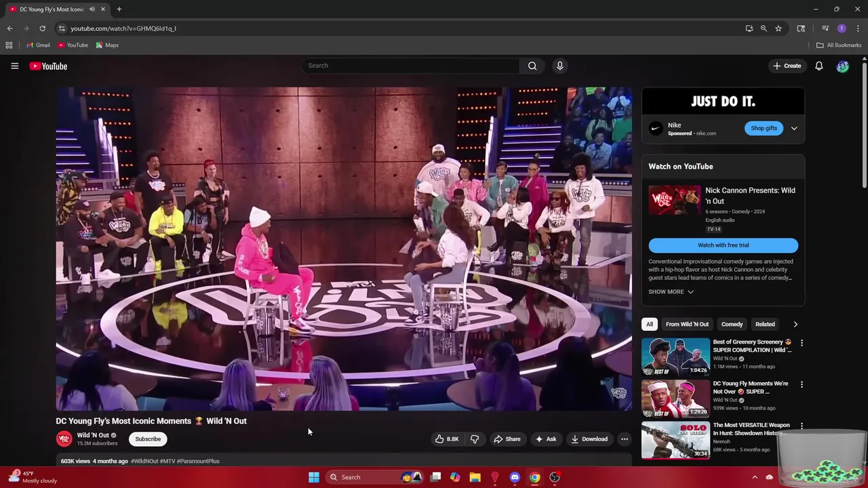868x488 pixels.
Task: Click Watch with free trial button
Action: 724,245
